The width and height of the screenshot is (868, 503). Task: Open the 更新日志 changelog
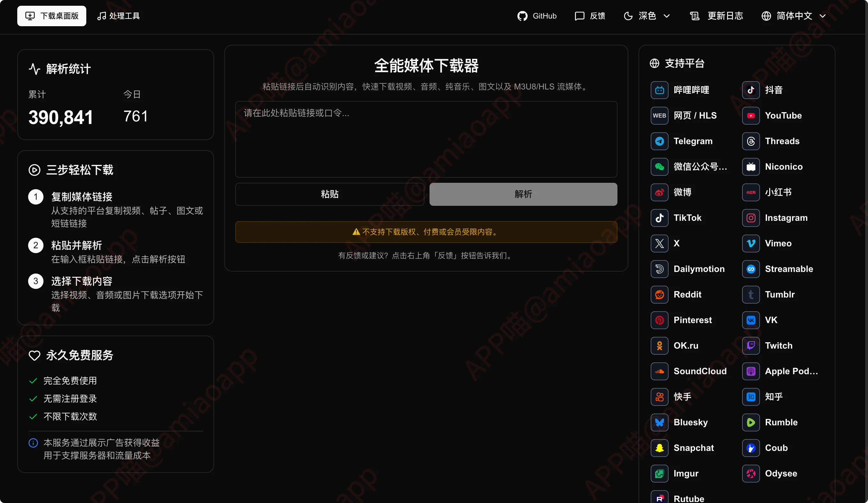point(717,16)
